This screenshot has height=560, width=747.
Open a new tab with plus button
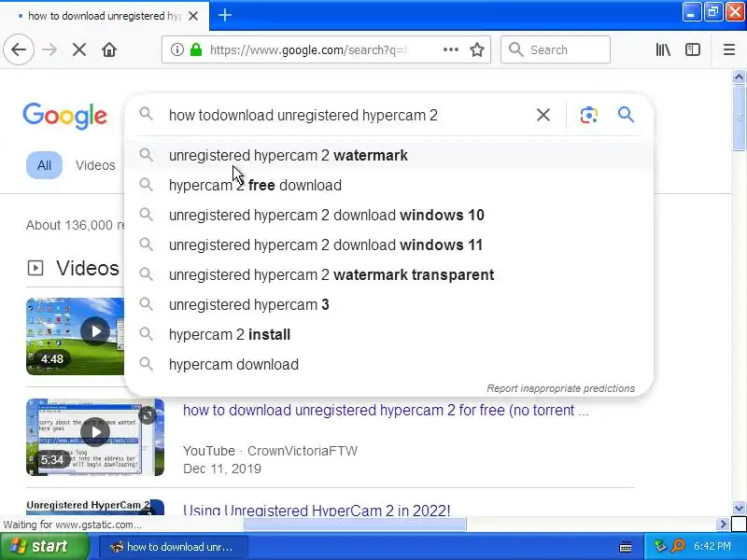pyautogui.click(x=225, y=15)
